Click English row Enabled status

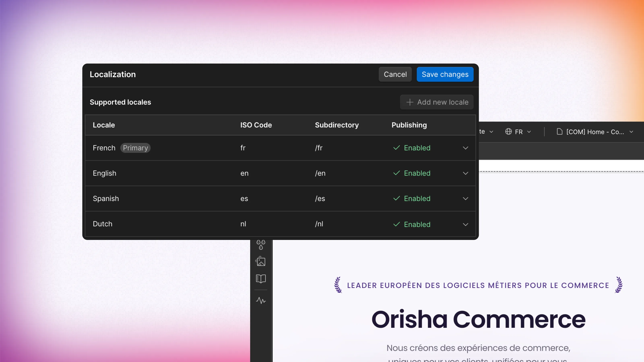(x=412, y=173)
